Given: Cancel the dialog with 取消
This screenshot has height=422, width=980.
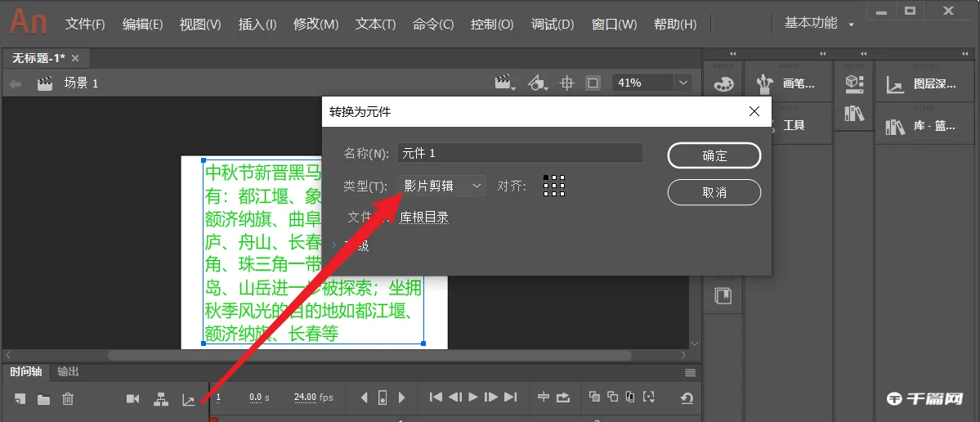Looking at the screenshot, I should tap(714, 192).
